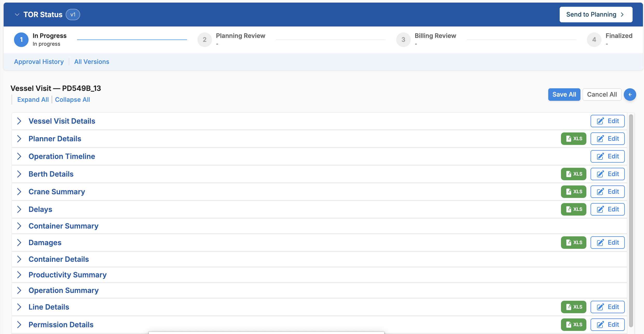Select the Planning Review step 2 circle
The height and width of the screenshot is (334, 644).
pyautogui.click(x=204, y=40)
